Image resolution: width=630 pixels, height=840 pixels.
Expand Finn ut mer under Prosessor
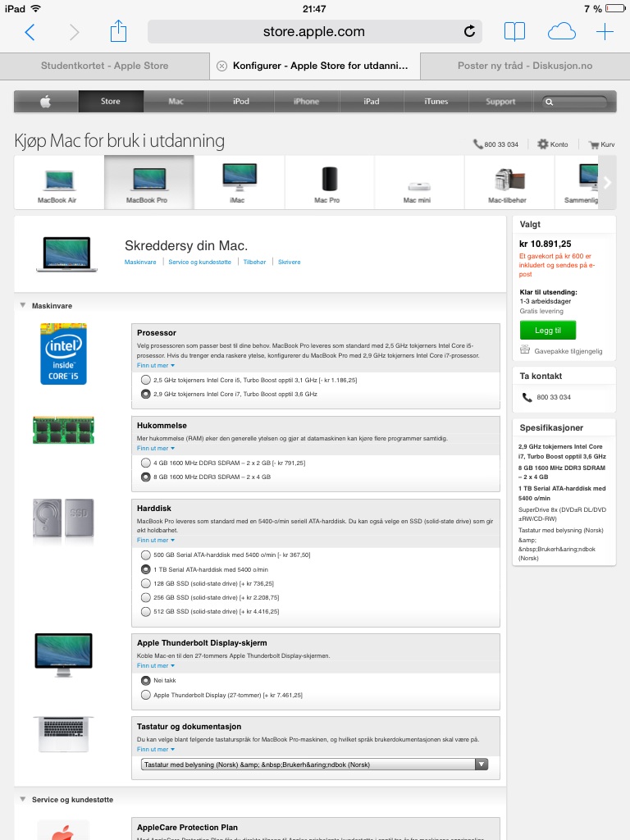coord(155,365)
